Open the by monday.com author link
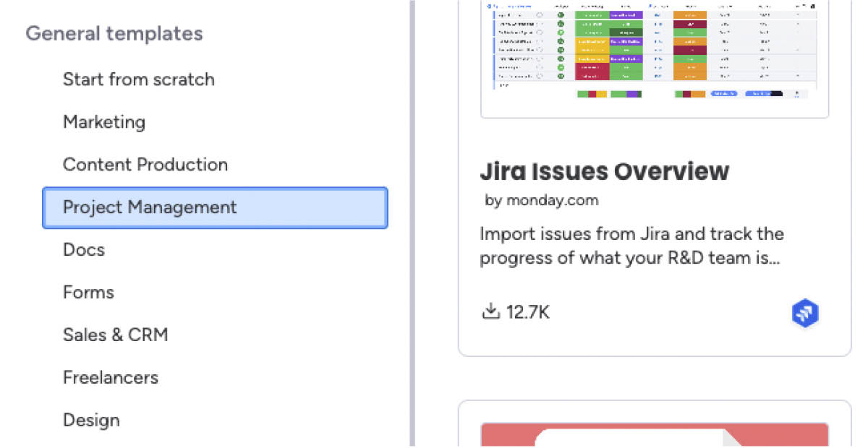The image size is (868, 448). 541,200
